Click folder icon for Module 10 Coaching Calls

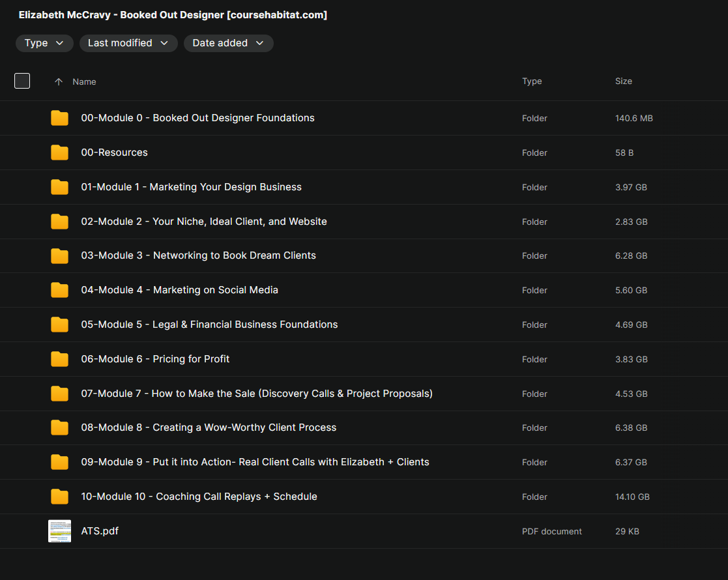pyautogui.click(x=59, y=497)
